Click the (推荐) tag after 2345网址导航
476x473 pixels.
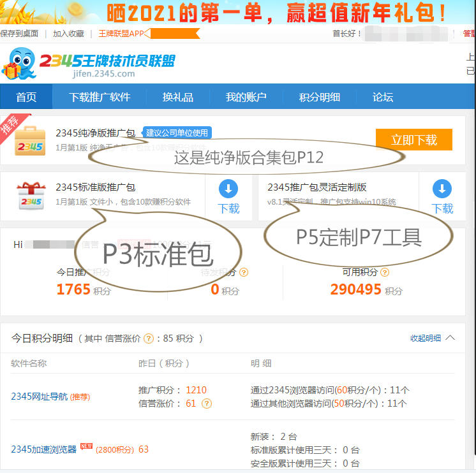tap(80, 397)
